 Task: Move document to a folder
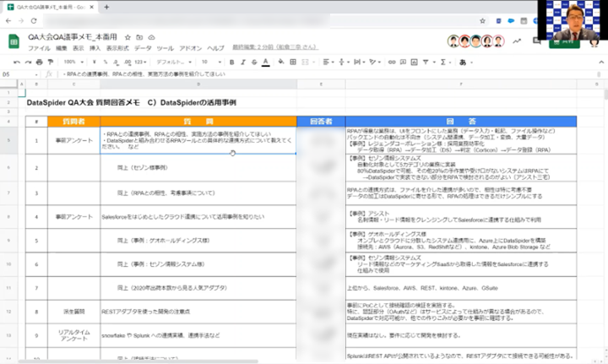tap(139, 37)
